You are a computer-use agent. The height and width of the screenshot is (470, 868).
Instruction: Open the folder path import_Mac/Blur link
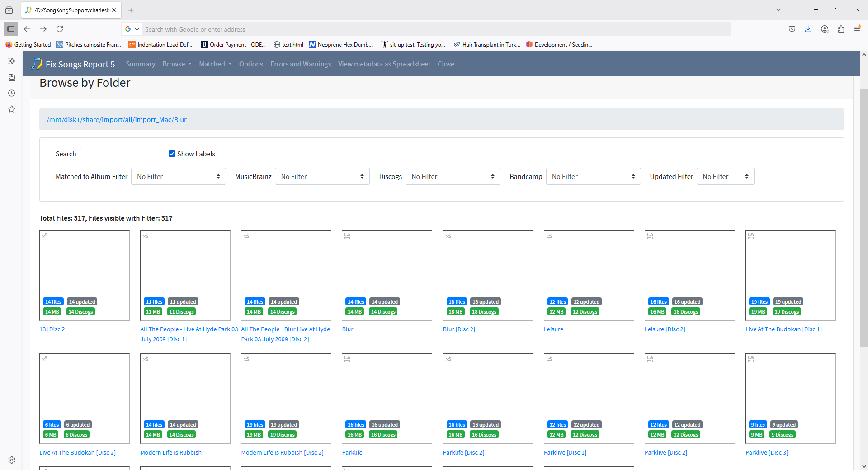point(117,119)
